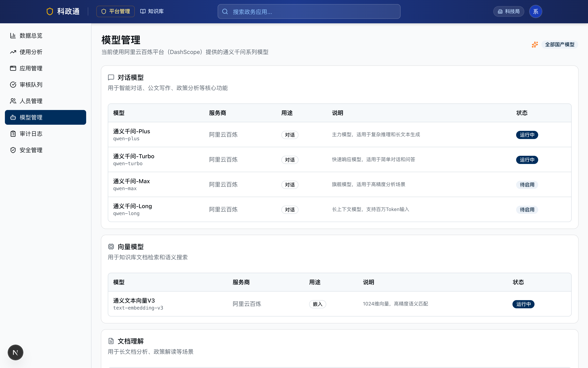The height and width of the screenshot is (368, 588).
Task: Click the magnifier icon in the search bar
Action: point(225,11)
